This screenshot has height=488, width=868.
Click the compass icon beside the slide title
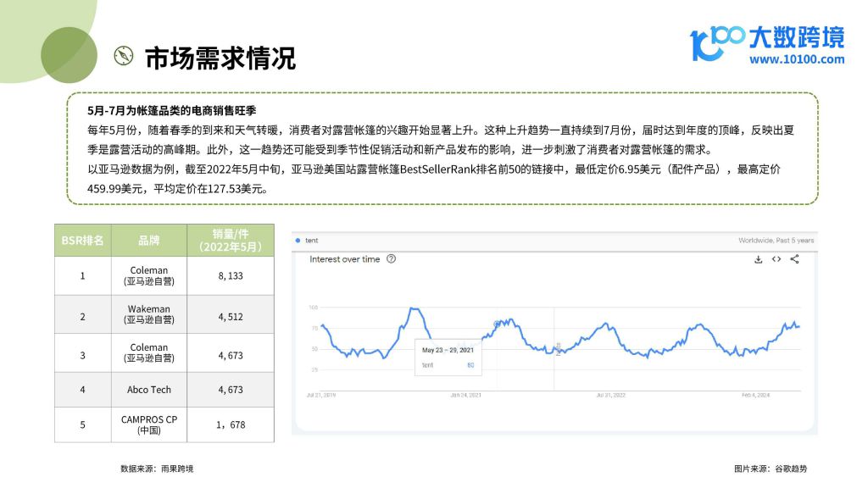[124, 56]
